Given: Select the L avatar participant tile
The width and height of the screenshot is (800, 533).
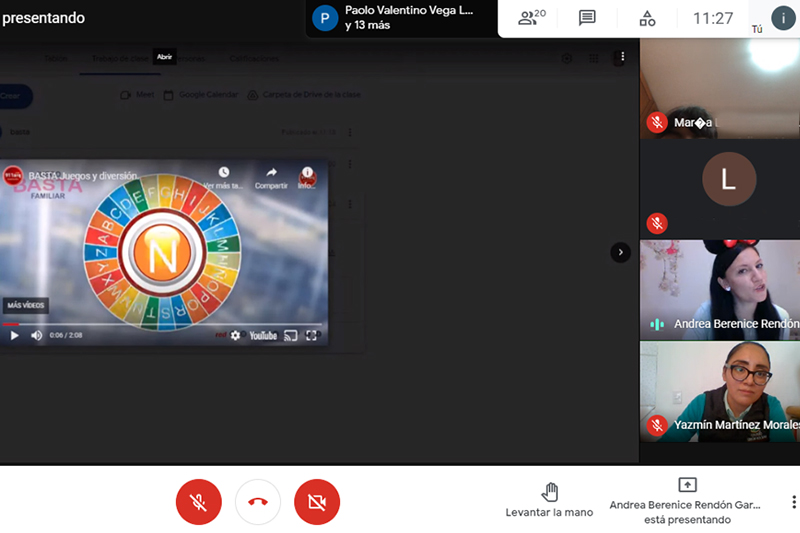Looking at the screenshot, I should [x=719, y=189].
